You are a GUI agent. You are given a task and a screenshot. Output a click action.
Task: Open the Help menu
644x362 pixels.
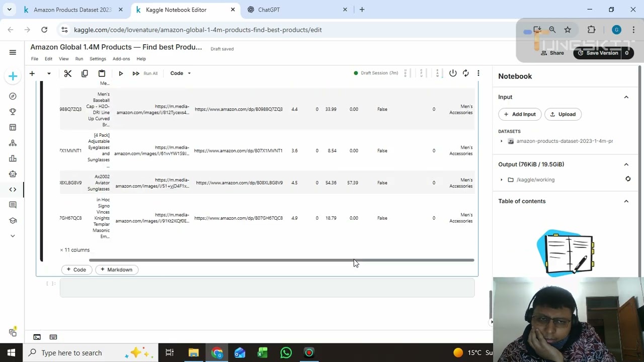[x=141, y=59]
